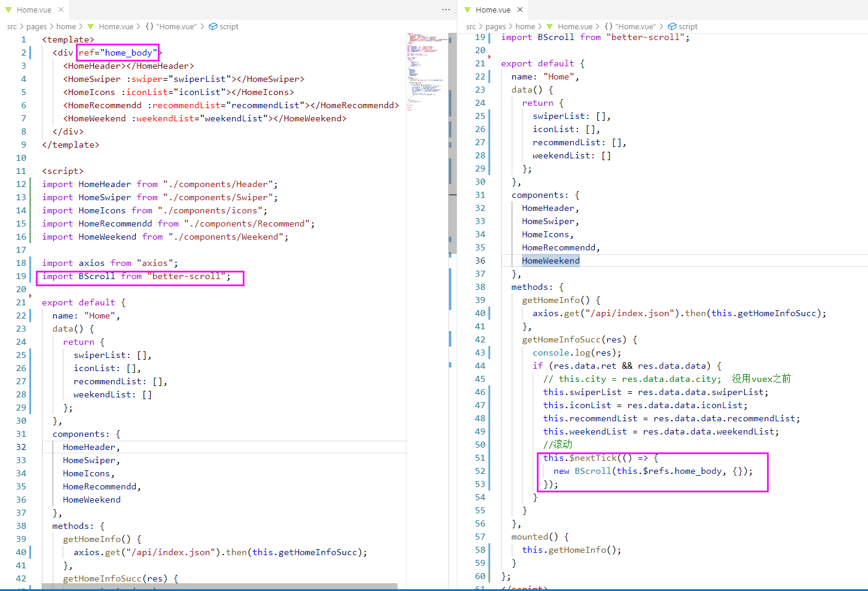
Task: Click the console.log(res) statement
Action: point(577,353)
